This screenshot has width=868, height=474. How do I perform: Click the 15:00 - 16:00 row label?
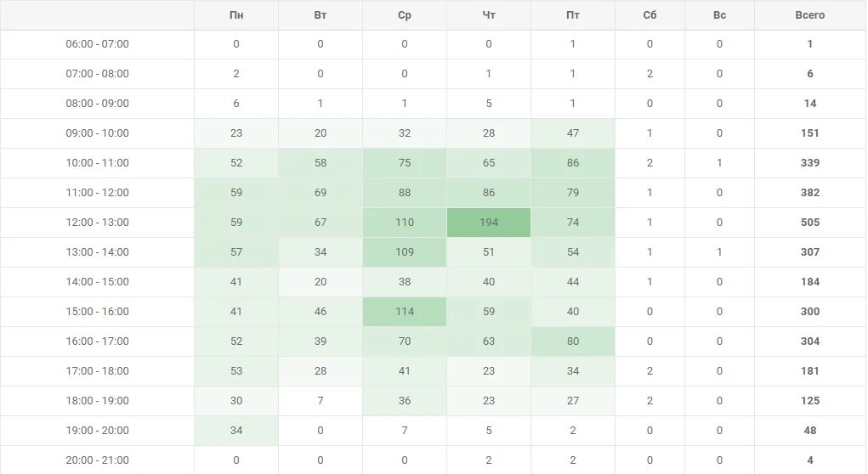tap(98, 312)
